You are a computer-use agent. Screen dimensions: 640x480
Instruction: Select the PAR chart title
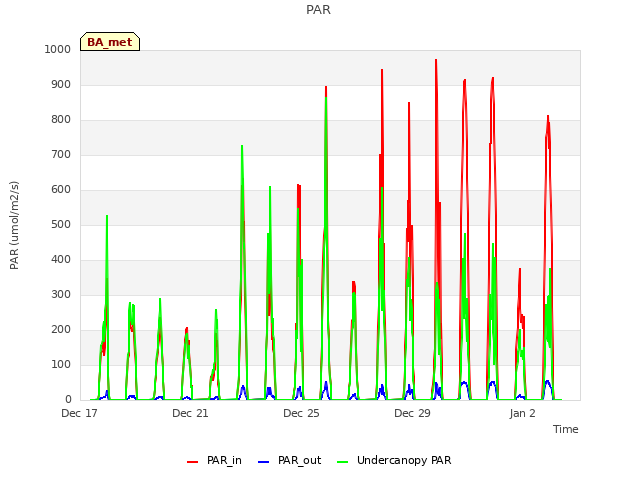click(x=318, y=9)
